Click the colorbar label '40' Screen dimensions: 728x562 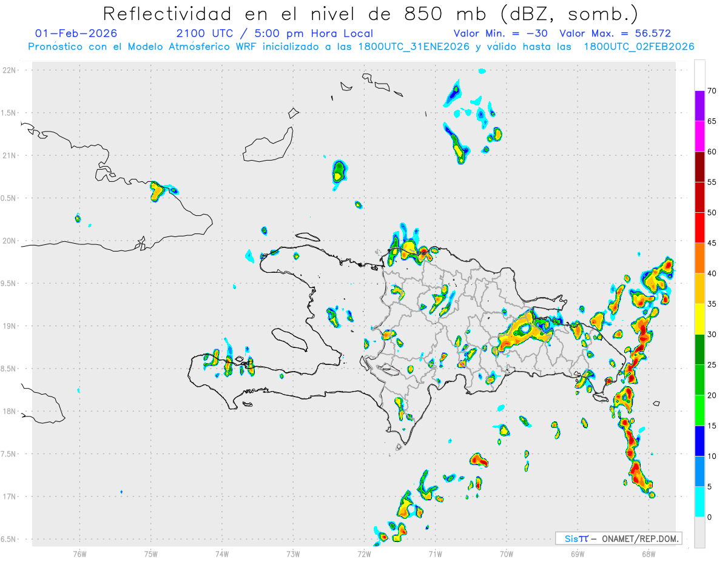coord(712,273)
